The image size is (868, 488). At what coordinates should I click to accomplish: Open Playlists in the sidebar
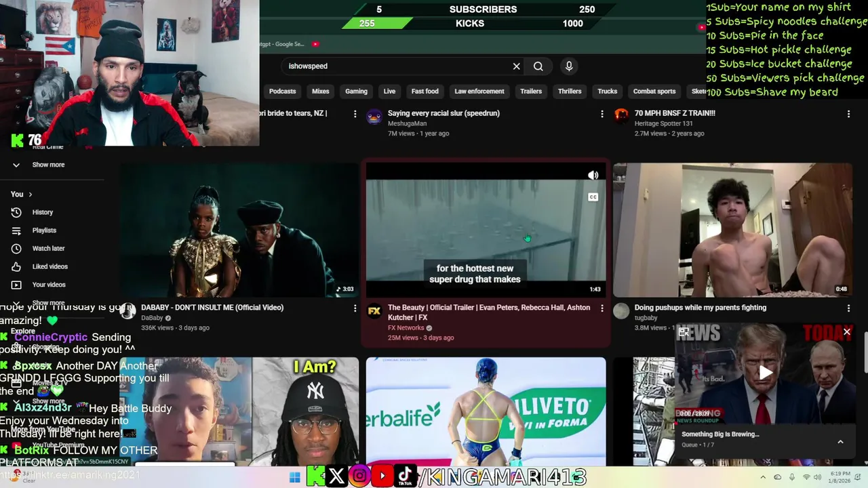coord(44,230)
